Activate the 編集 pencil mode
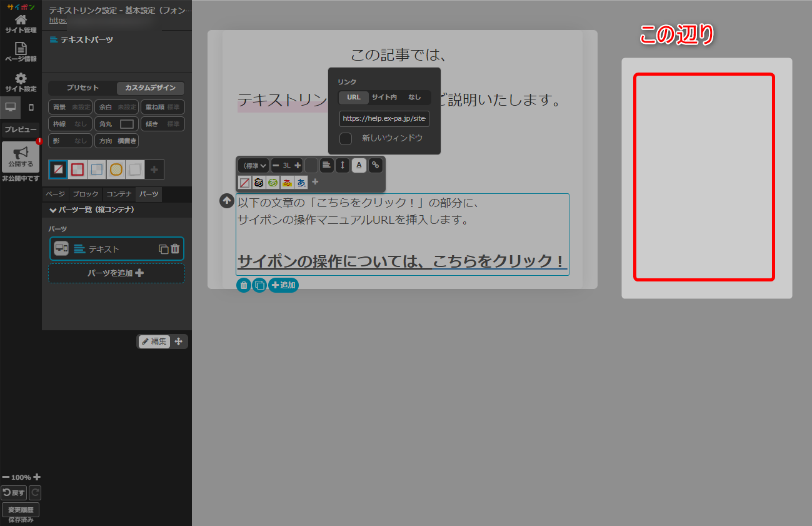The image size is (812, 526). coord(154,341)
